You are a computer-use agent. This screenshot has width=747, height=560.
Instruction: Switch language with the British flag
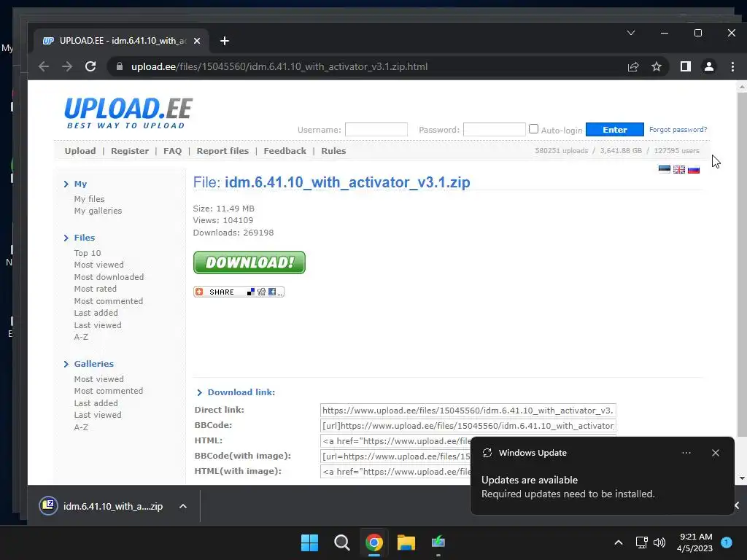pyautogui.click(x=679, y=169)
